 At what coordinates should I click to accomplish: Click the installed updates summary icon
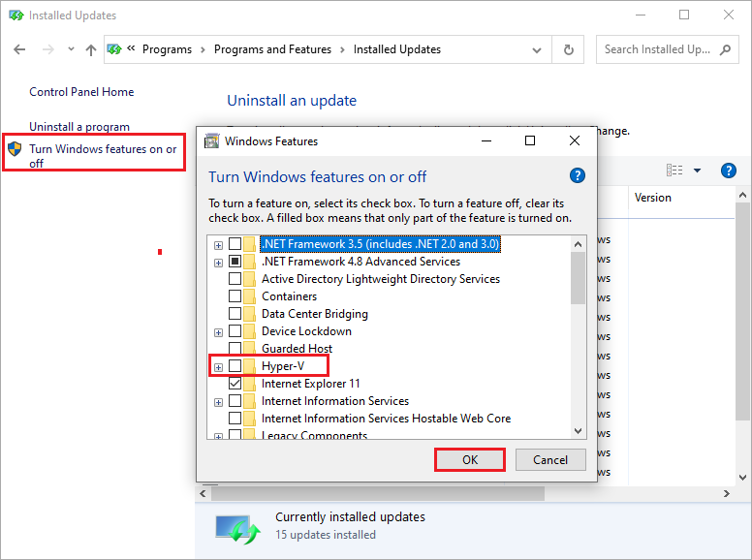tap(237, 529)
